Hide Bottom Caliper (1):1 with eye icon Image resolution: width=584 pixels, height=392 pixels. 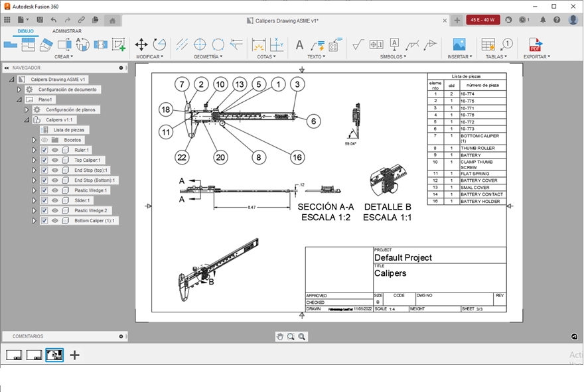pyautogui.click(x=54, y=220)
